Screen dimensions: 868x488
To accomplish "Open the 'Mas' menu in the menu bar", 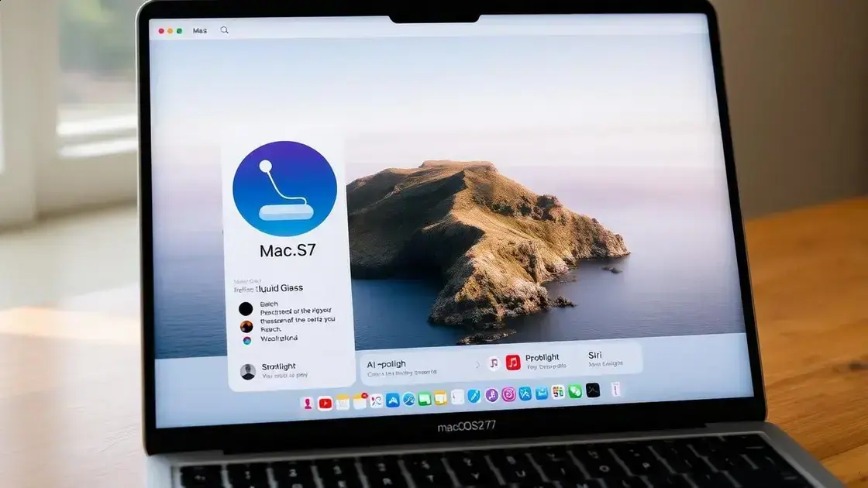I will pyautogui.click(x=200, y=31).
